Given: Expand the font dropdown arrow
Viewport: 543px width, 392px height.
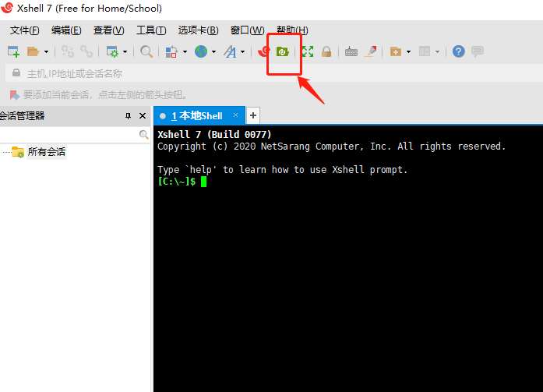Looking at the screenshot, I should [243, 52].
